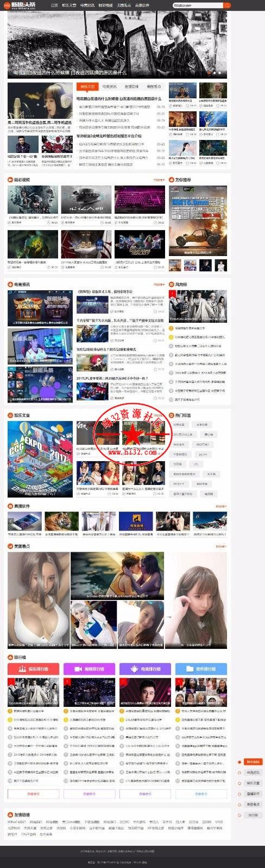Image resolution: width=265 pixels, height=868 pixels.
Task: Focus the header search input field
Action: [198, 5]
